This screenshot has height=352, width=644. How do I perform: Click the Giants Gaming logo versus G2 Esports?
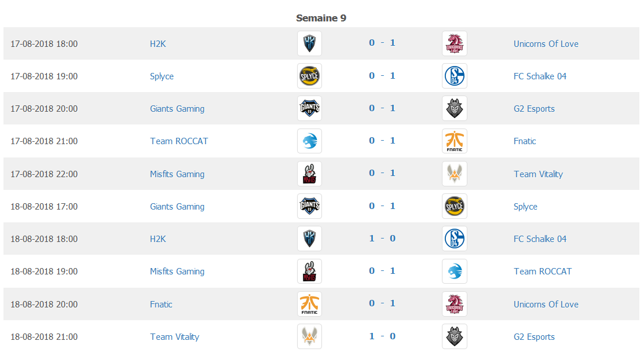[x=309, y=108]
